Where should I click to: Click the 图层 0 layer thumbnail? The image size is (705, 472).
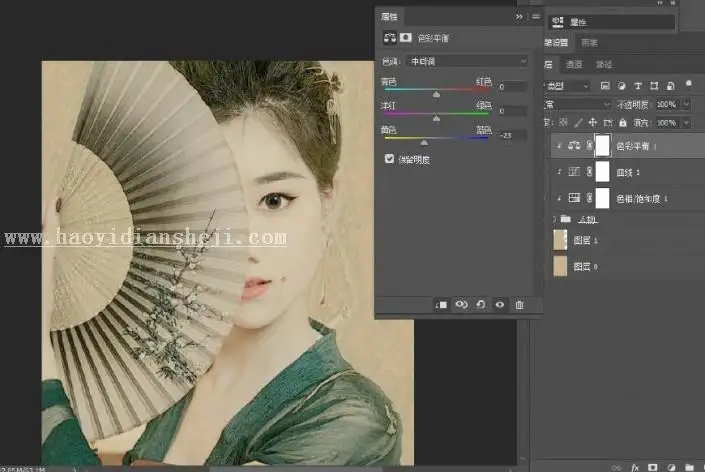click(x=560, y=266)
